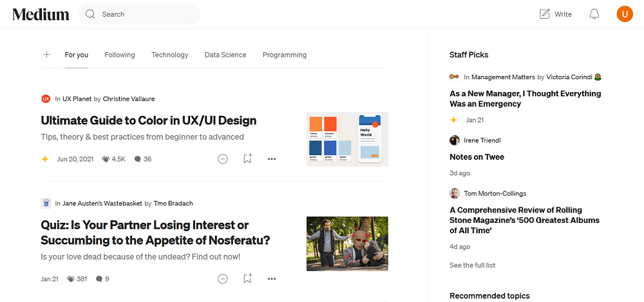Open the Notes on Twee staff pick
644x302 pixels.
click(477, 157)
